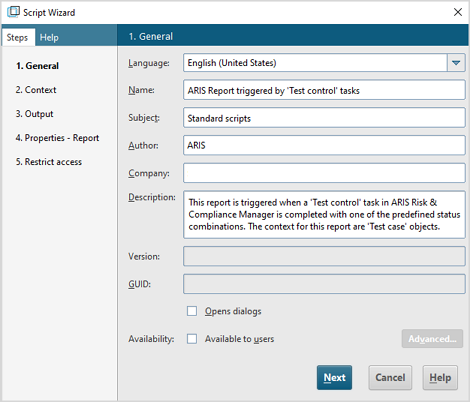The width and height of the screenshot is (470, 402).
Task: Click into the Author field
Action: pyautogui.click(x=324, y=145)
